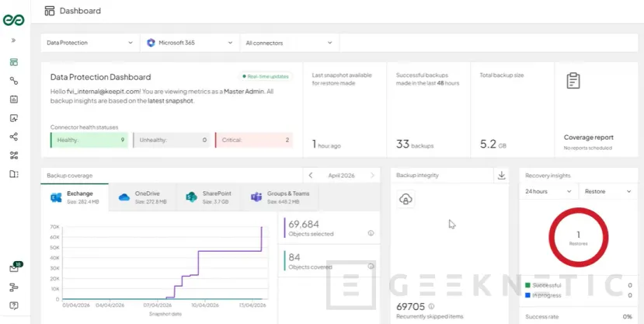Click the Keepit infinity logo
This screenshot has height=324, width=644.
pos(13,19)
